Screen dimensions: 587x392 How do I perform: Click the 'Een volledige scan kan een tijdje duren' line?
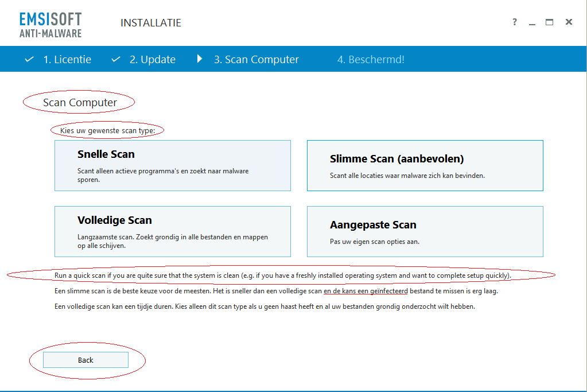click(x=265, y=306)
